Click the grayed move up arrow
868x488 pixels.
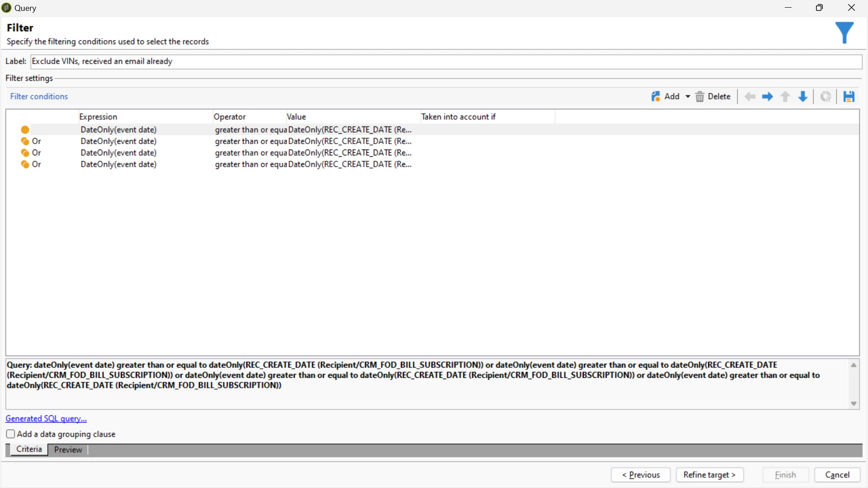pyautogui.click(x=785, y=96)
